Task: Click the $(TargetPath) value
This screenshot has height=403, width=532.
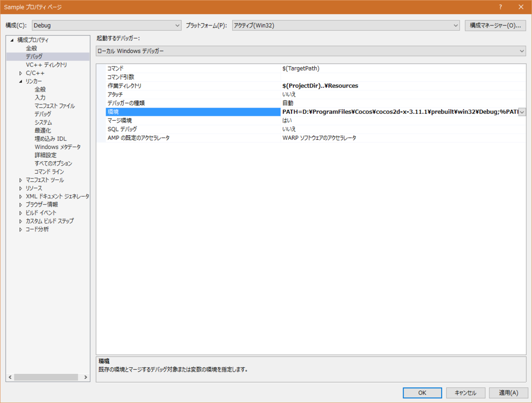Action: click(301, 68)
